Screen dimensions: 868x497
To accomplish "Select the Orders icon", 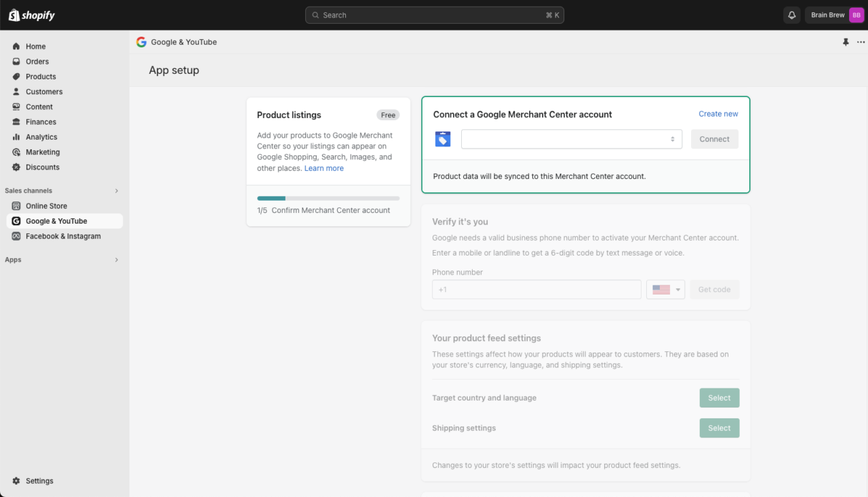I will tap(16, 61).
